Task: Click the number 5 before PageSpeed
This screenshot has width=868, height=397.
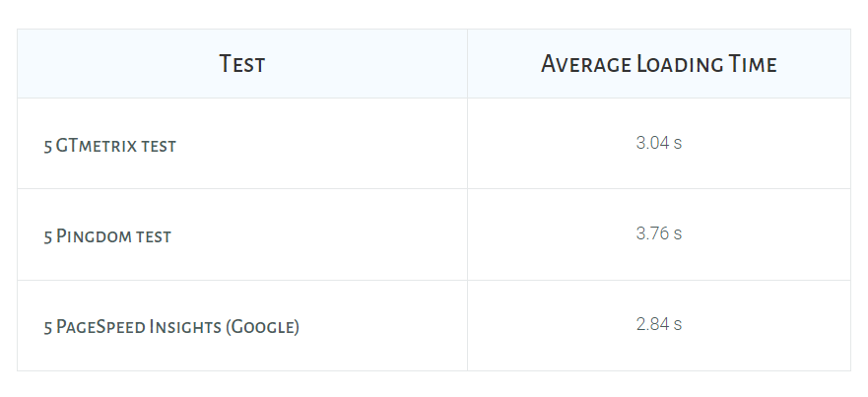Action: coord(48,327)
